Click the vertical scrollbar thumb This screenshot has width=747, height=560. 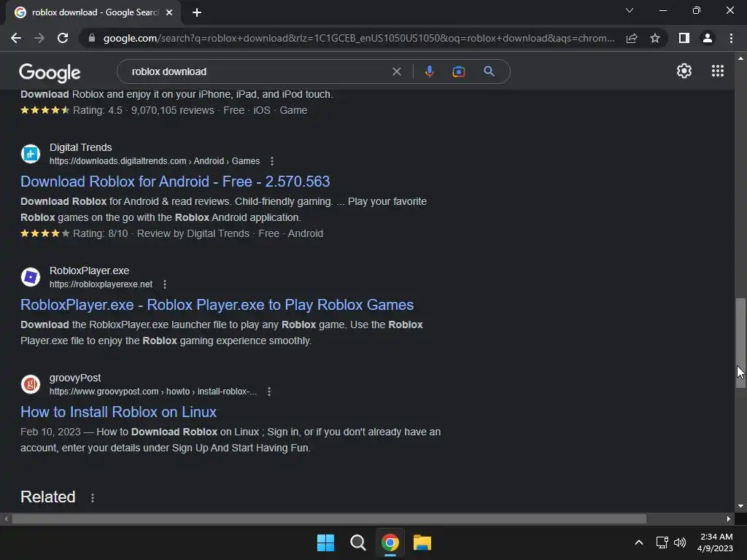click(x=740, y=343)
